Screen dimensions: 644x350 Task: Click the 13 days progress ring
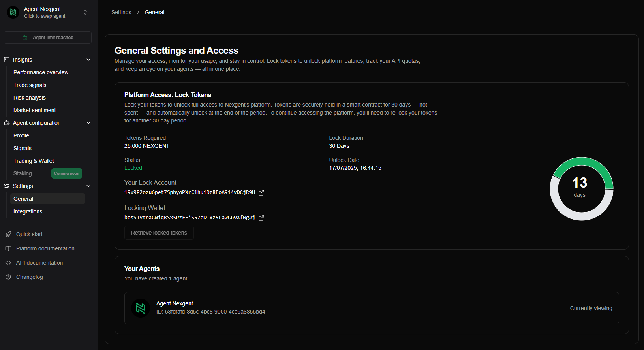[581, 189]
